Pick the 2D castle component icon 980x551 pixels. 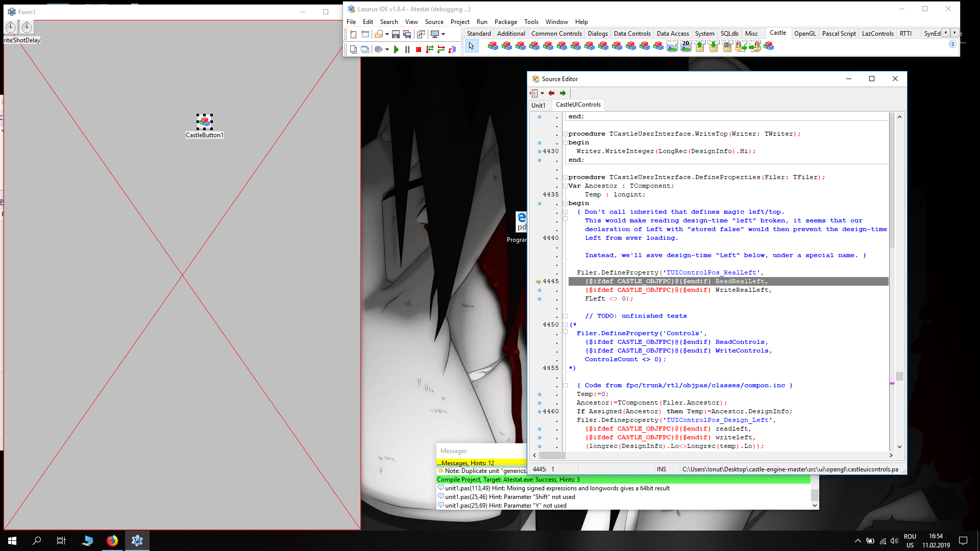click(686, 46)
